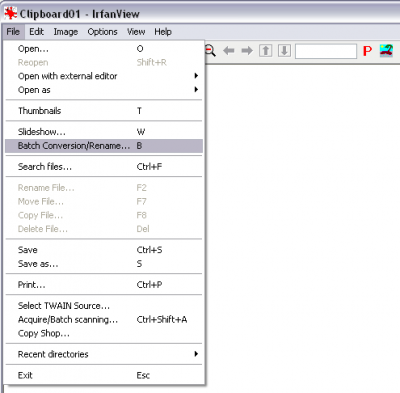Click the disabled Move File... item
Screen dimensions: 400x393
click(104, 201)
